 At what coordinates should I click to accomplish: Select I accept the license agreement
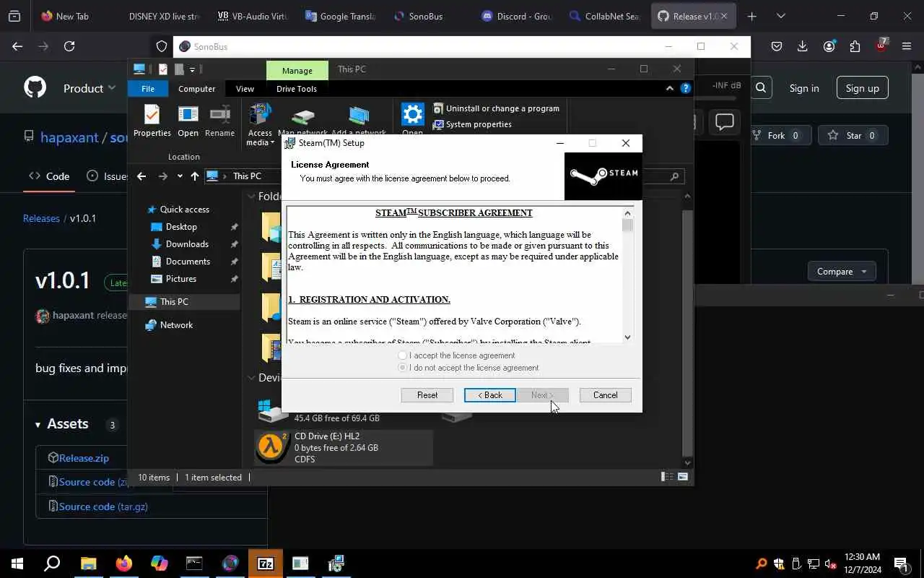click(456, 355)
